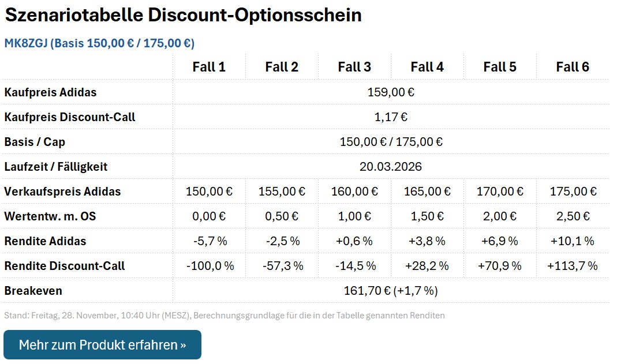
Task: Click the title 'Szenariotabelle Discount-Optionsschein'
Action: 183,15
